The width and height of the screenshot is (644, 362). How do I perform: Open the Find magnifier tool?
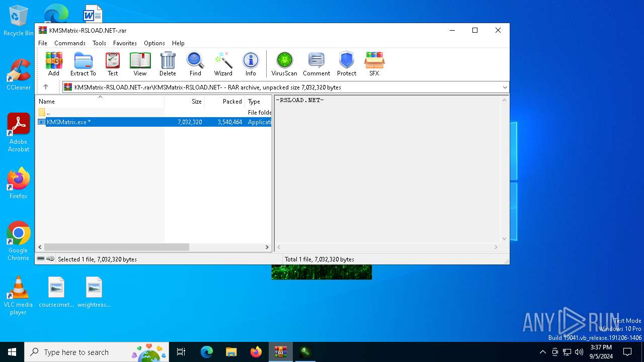[x=195, y=64]
